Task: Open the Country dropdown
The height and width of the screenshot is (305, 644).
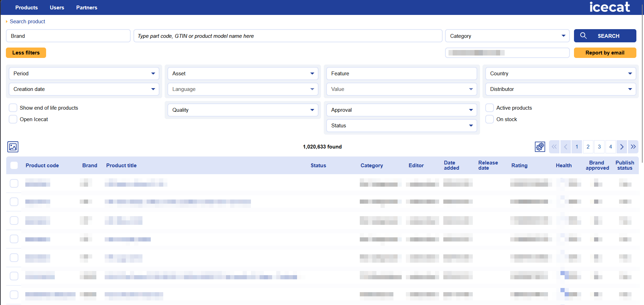Action: pyautogui.click(x=560, y=74)
